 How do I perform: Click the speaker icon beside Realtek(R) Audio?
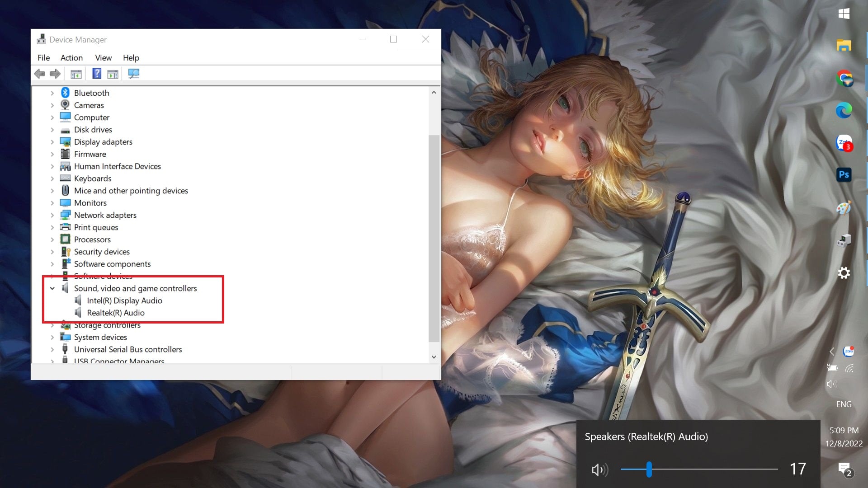coord(78,313)
